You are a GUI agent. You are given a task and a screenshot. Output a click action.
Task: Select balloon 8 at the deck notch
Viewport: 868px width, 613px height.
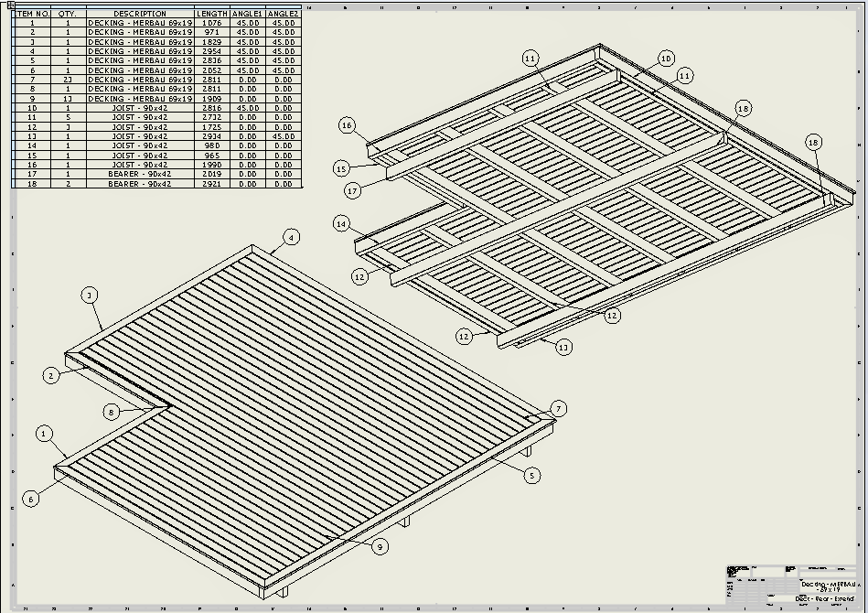pos(111,413)
